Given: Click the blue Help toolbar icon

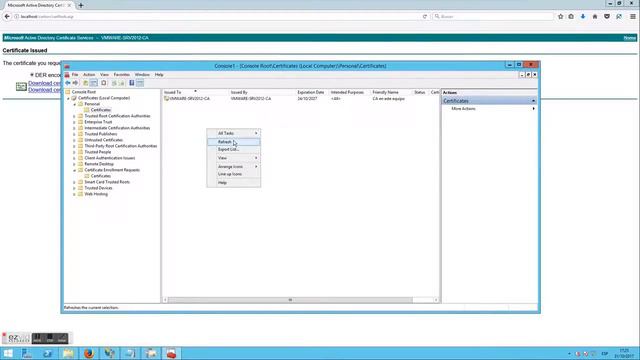Looking at the screenshot, I should coord(131,83).
